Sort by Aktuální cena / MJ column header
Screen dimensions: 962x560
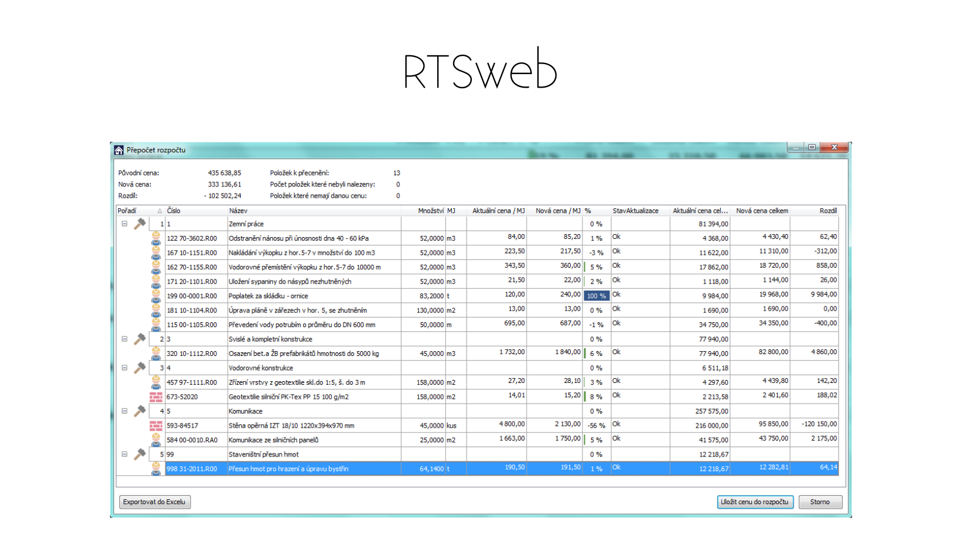click(x=497, y=211)
